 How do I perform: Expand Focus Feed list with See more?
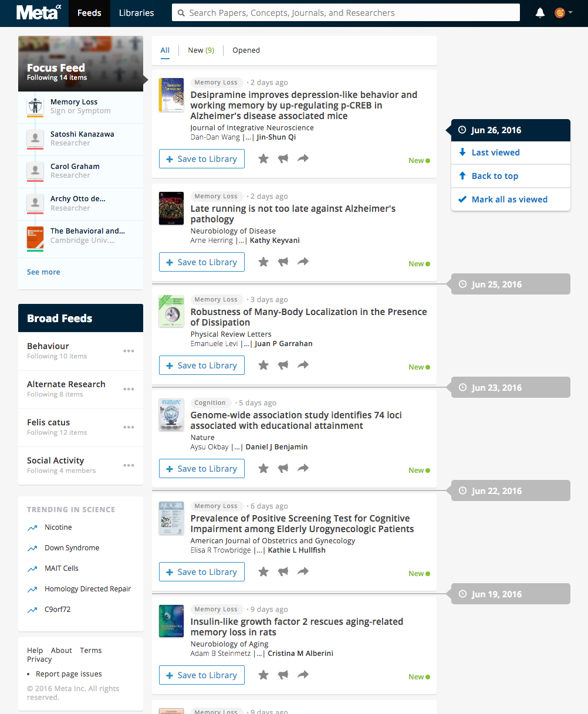[43, 272]
